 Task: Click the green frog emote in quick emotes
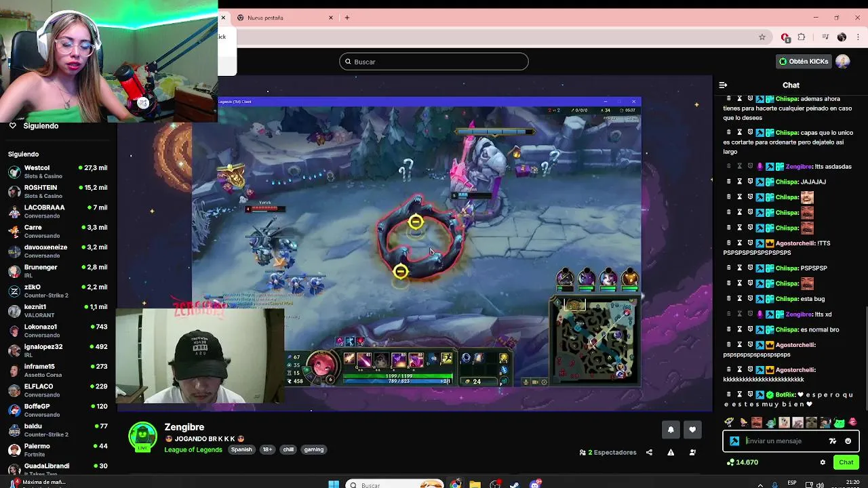(x=839, y=422)
